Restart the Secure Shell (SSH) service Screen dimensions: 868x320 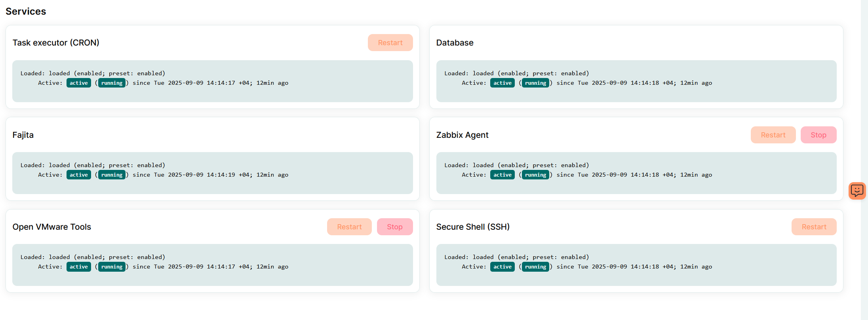[x=814, y=227]
